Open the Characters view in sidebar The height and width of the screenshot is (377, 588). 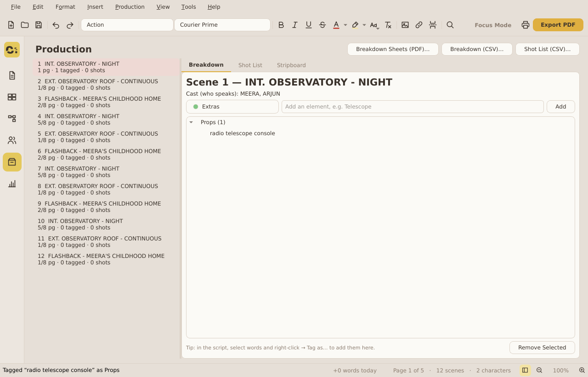tap(12, 140)
